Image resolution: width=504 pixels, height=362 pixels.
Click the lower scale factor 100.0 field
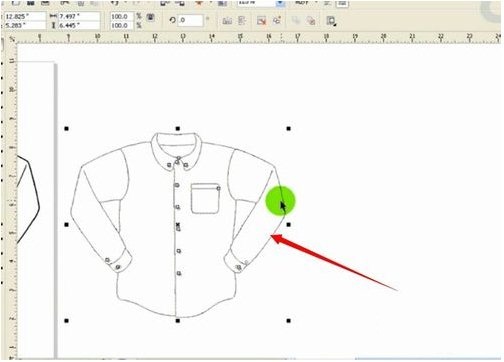pyautogui.click(x=122, y=25)
